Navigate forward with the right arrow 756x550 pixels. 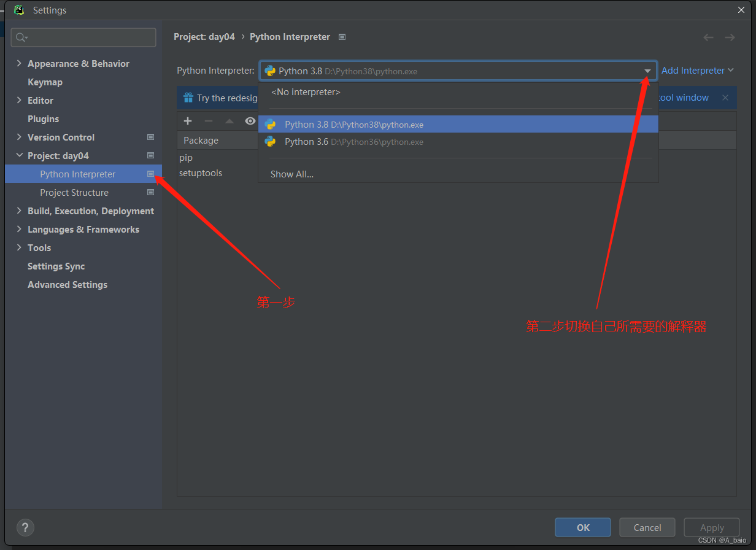coord(730,37)
